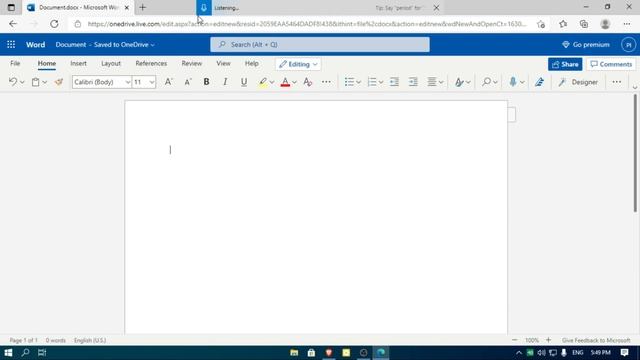Click English (U.S.) language in status bar
640x360 pixels.
point(90,340)
